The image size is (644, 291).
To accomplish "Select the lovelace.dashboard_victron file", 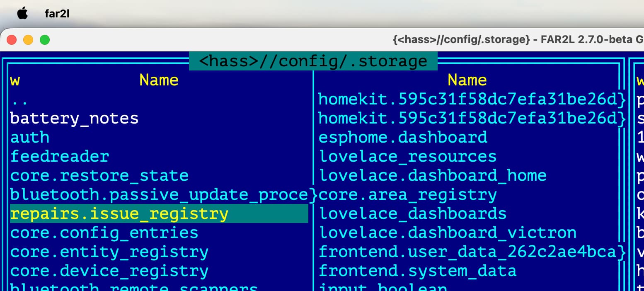I will 448,233.
